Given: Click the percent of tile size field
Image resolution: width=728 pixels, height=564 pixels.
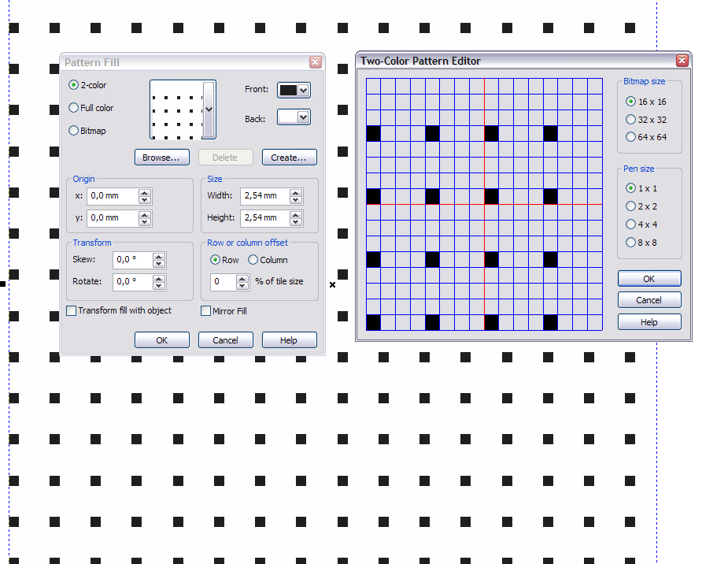Looking at the screenshot, I should (224, 281).
